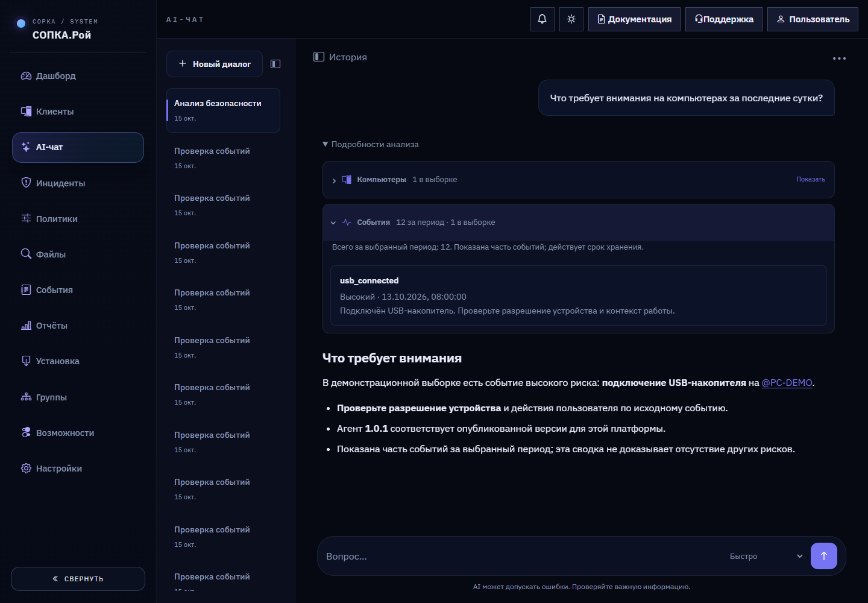Open the notifications bell
Viewport: 868px width, 603px height.
(x=542, y=19)
